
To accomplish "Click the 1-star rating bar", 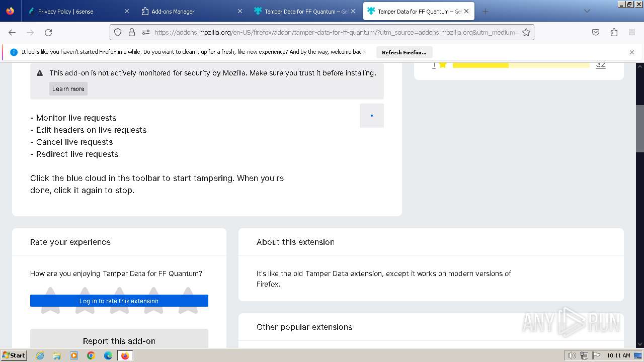I will pyautogui.click(x=521, y=65).
